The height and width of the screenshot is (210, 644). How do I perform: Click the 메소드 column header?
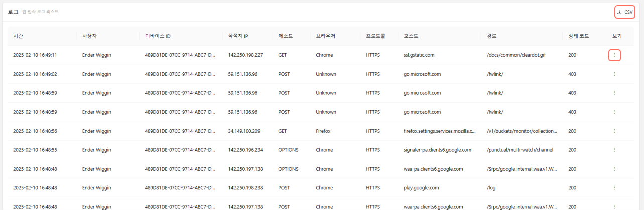click(285, 36)
